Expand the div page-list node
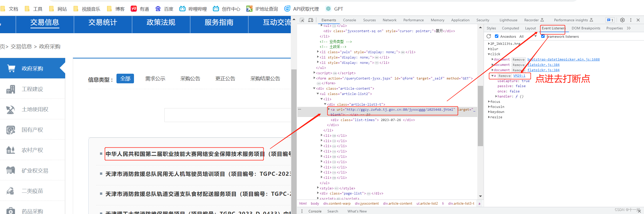Screen dimensions: 644x214 pos(318,193)
